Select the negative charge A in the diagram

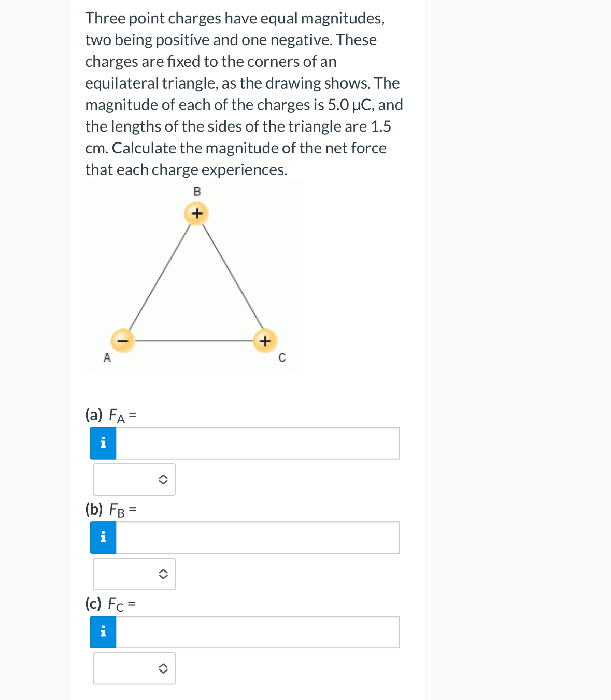(123, 340)
